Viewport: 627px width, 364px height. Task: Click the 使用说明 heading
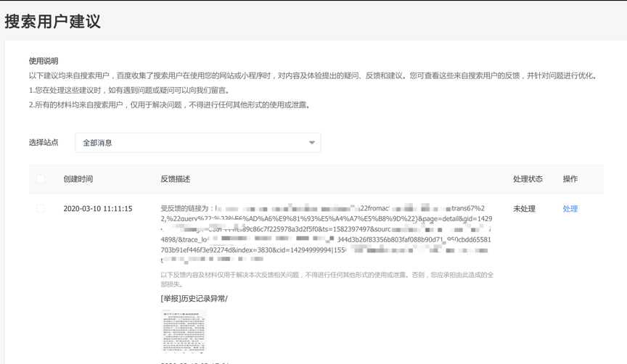tap(44, 62)
